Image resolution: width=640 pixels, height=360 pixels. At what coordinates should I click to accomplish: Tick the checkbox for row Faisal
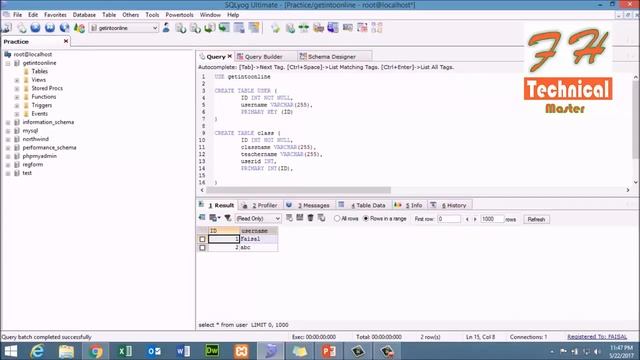point(202,239)
